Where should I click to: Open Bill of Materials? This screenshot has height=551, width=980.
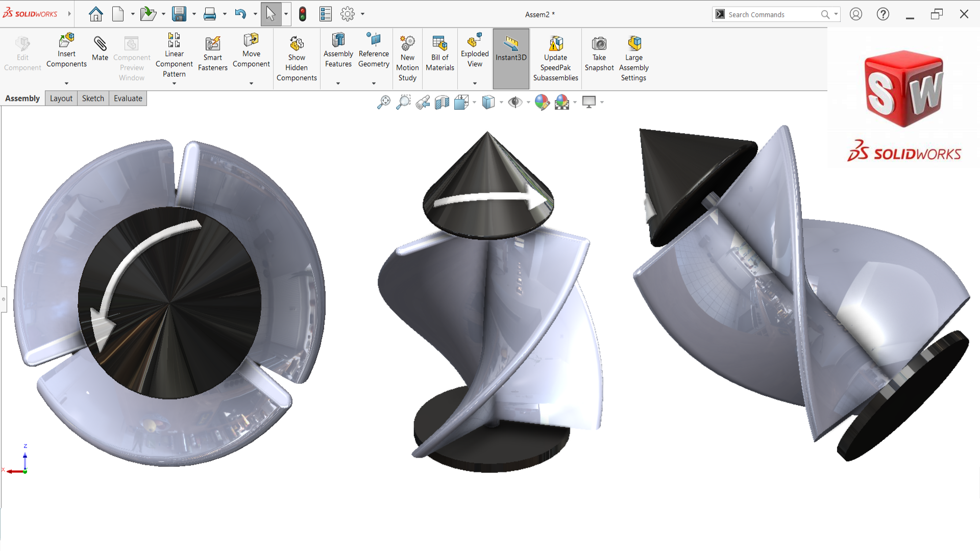[x=439, y=54]
